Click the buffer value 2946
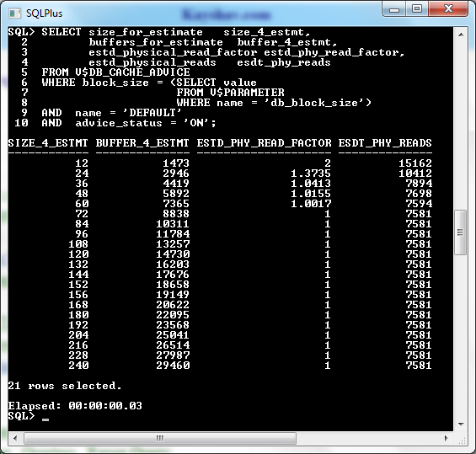This screenshot has height=454, width=476. [176, 174]
